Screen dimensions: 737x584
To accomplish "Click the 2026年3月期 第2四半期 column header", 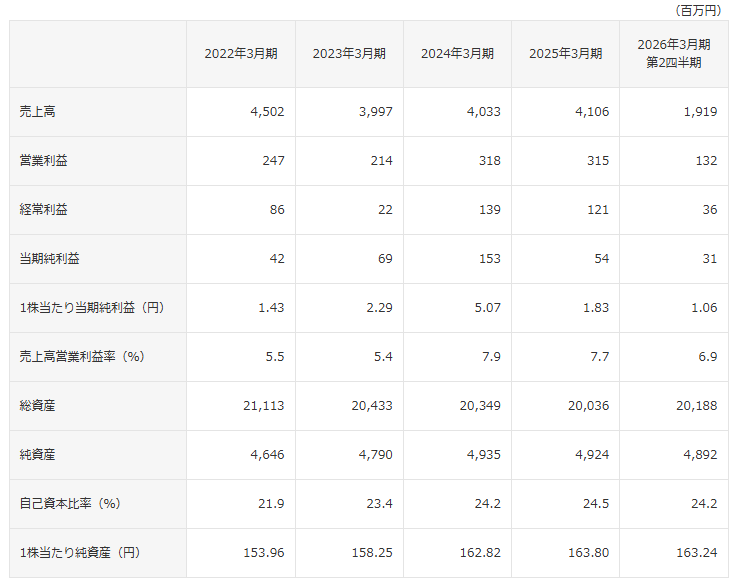I will [x=673, y=54].
